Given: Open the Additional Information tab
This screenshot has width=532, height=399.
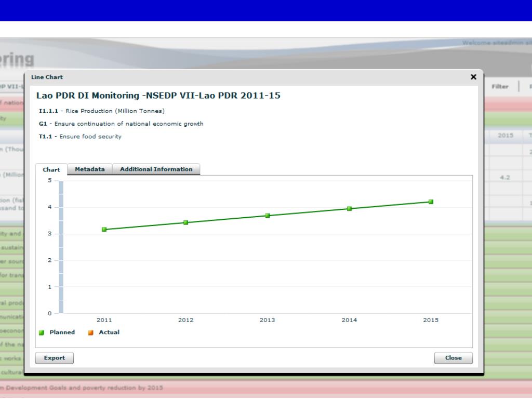Looking at the screenshot, I should [x=156, y=169].
